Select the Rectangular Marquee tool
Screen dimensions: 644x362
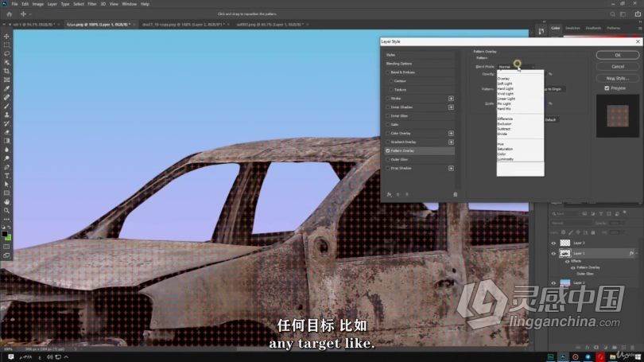pos(6,45)
